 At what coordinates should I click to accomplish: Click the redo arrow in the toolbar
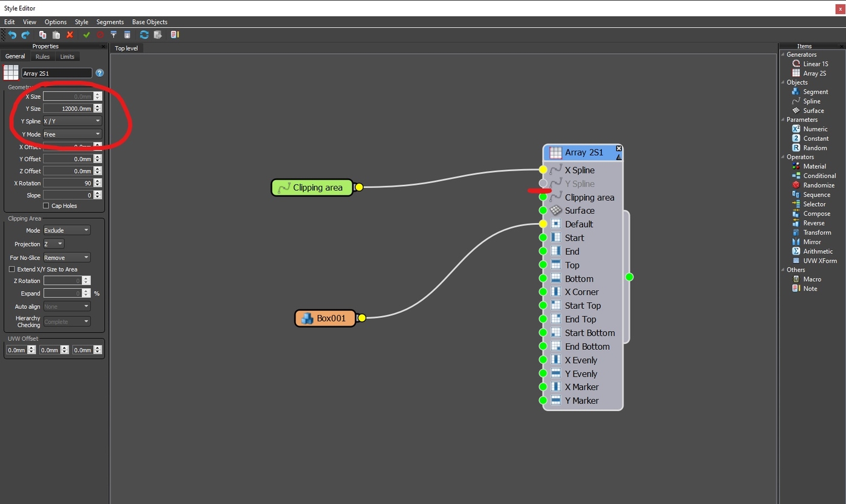[x=26, y=35]
